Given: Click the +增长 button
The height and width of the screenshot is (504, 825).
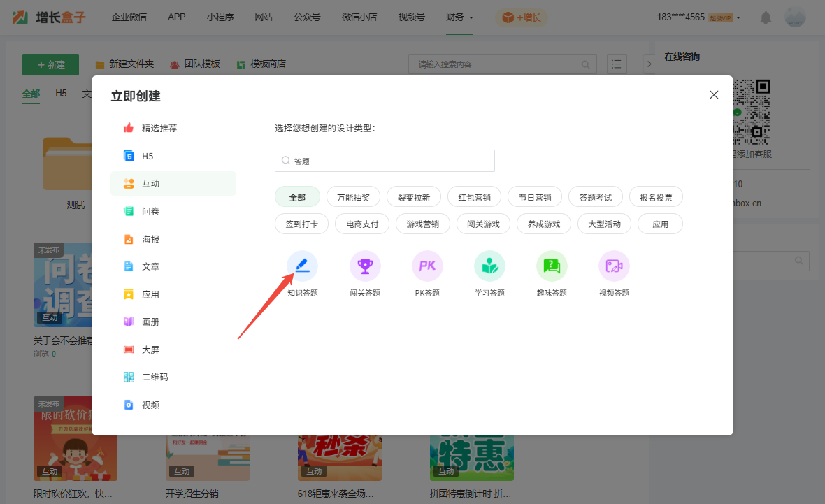Looking at the screenshot, I should coord(522,17).
